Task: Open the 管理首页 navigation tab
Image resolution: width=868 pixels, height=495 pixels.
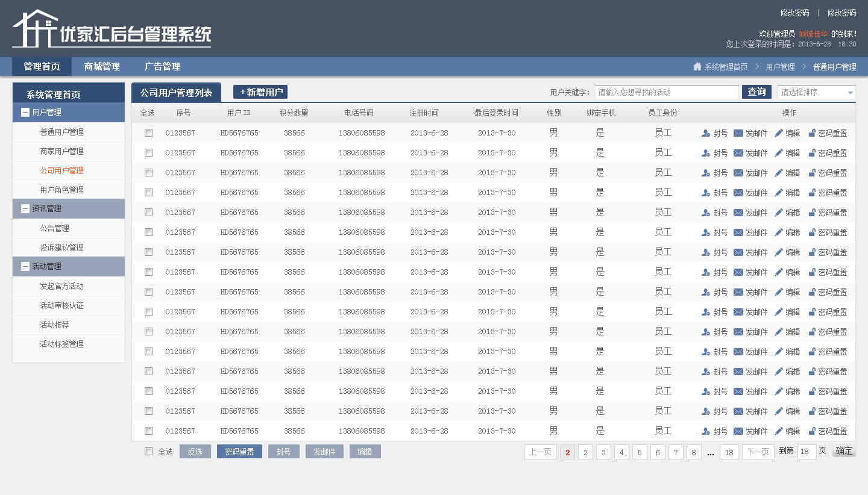Action: (42, 66)
